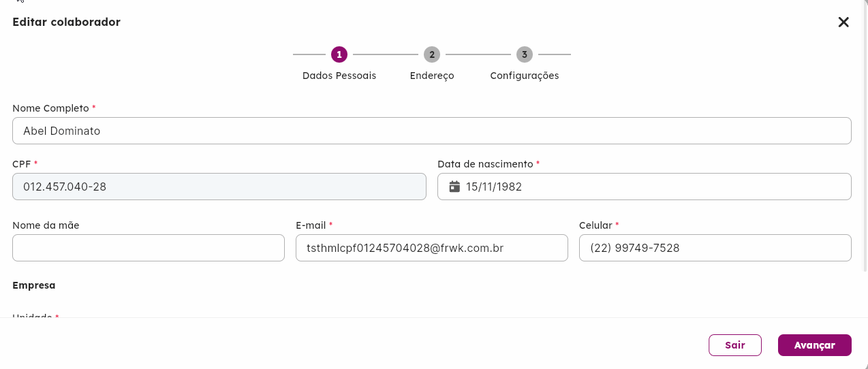
Task: Click the Sair button
Action: tap(735, 345)
